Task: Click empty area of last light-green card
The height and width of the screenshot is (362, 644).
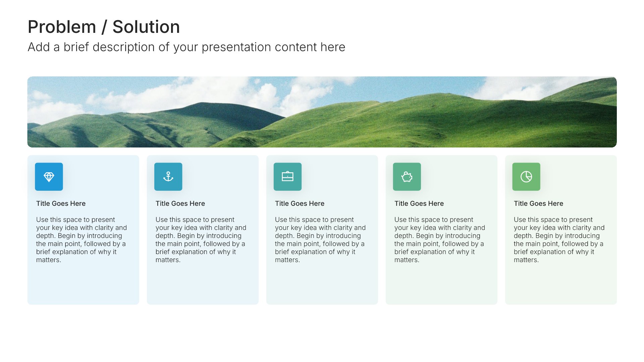Action: pyautogui.click(x=561, y=285)
